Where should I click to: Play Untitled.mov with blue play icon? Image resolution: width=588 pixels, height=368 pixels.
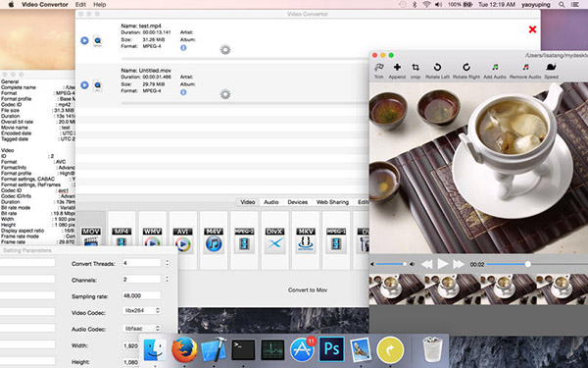click(x=84, y=85)
